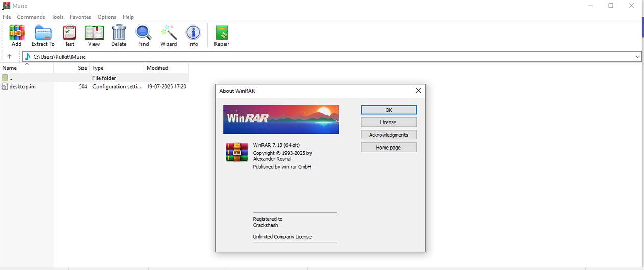Image resolution: width=644 pixels, height=270 pixels.
Task: Click the 'WinRAR 7.13 (64-bit)' version text
Action: point(276,145)
